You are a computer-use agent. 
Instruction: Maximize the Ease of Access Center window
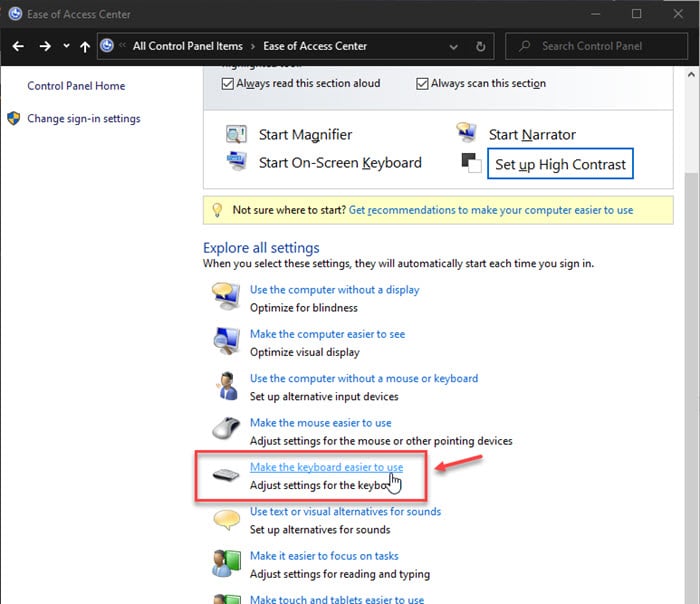[637, 14]
